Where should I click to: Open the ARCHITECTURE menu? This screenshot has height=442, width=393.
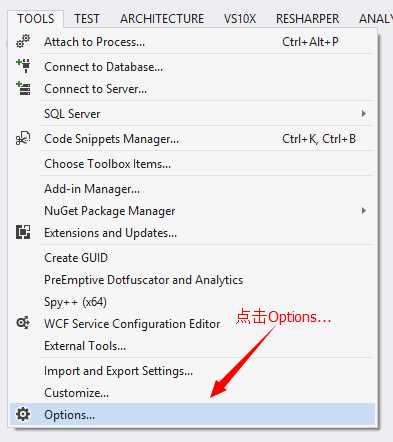pyautogui.click(x=162, y=19)
